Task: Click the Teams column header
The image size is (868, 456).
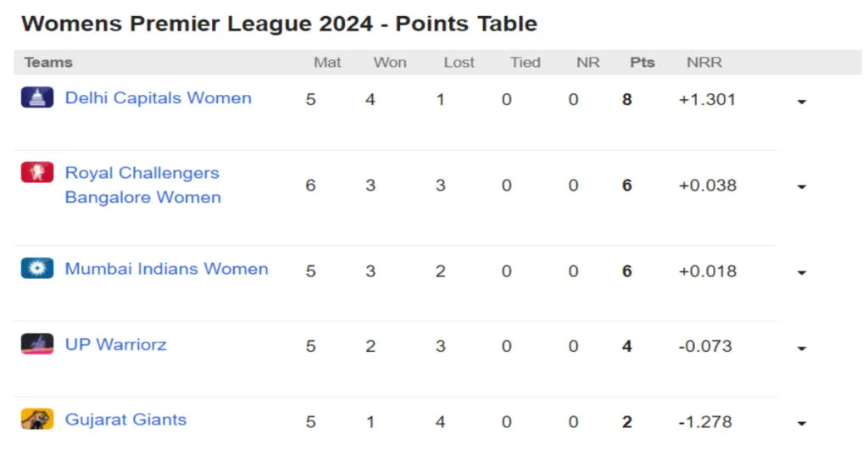Action: (48, 63)
